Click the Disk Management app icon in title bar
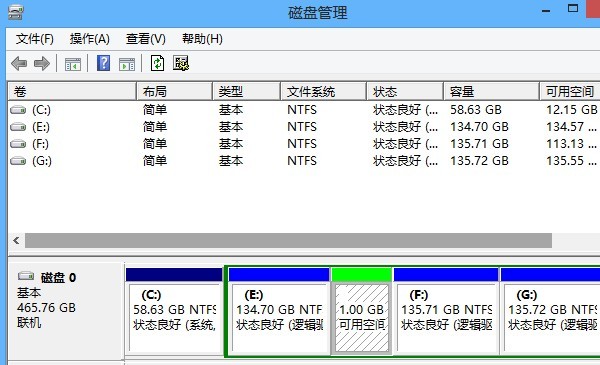Image resolution: width=600 pixels, height=365 pixels. click(x=16, y=13)
